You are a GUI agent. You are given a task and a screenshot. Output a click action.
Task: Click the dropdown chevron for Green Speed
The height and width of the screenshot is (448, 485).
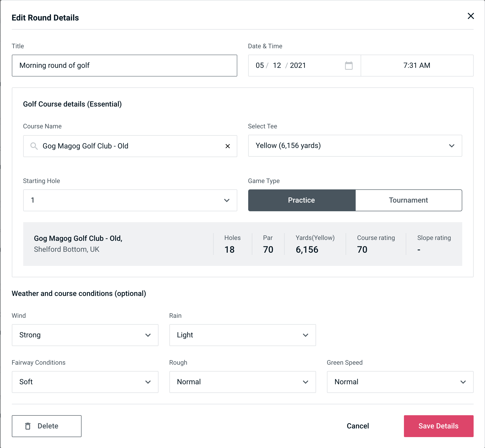(463, 382)
